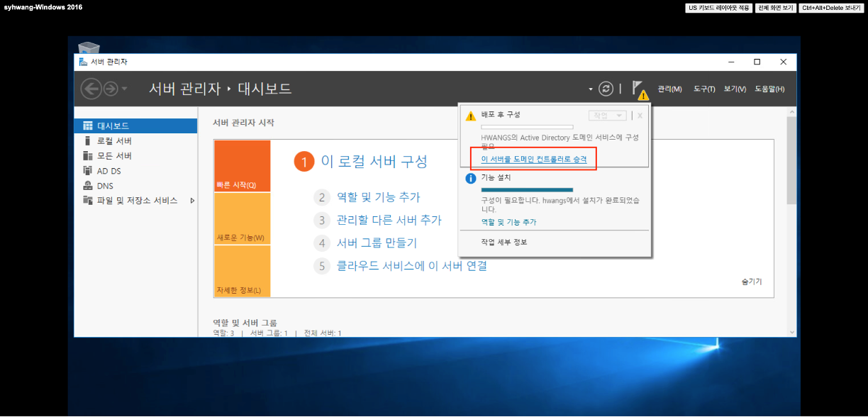Click the 모든 서버 icon
Screen dimensions: 868x417
(88, 155)
